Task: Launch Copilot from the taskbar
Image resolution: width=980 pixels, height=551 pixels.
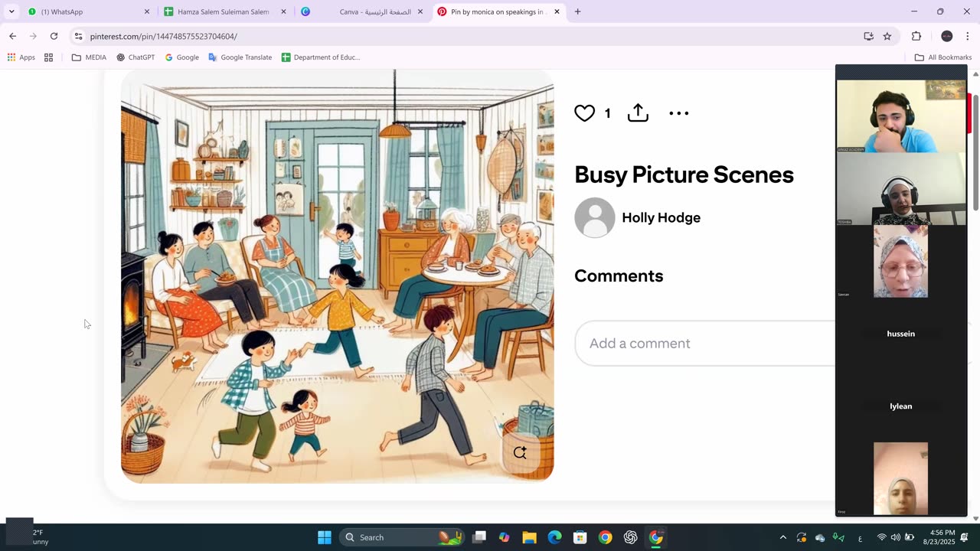Action: click(x=504, y=537)
